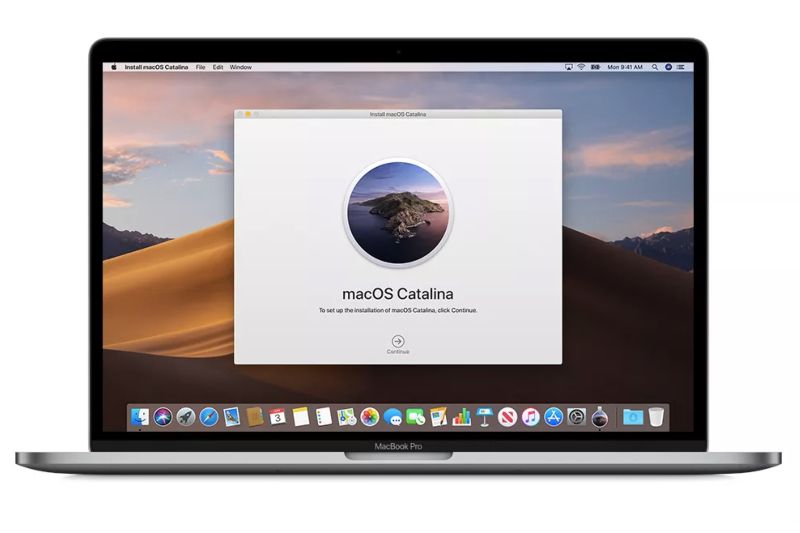The width and height of the screenshot is (800, 533).
Task: Launch Siri from the Dock
Action: pyautogui.click(x=163, y=416)
